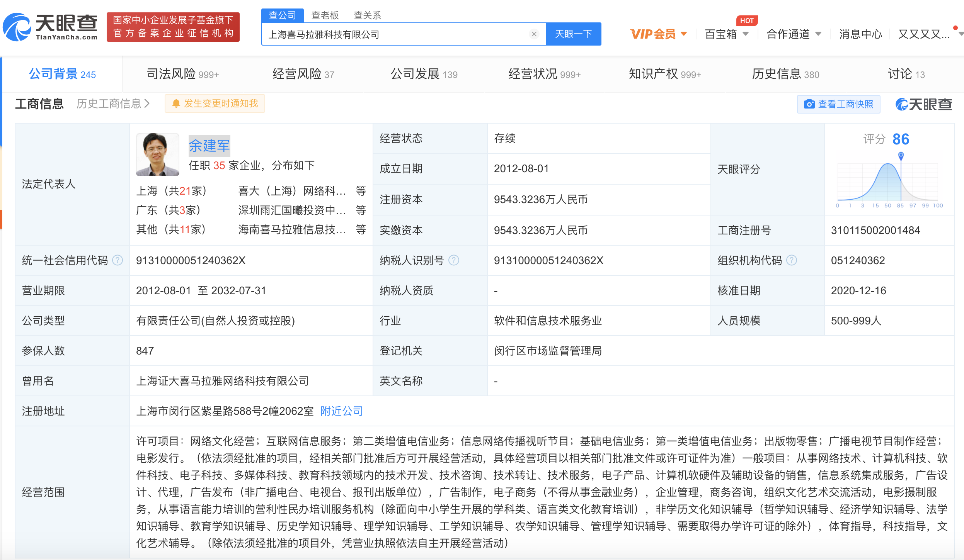This screenshot has width=964, height=560.
Task: Select the organization code 051240362
Action: coord(858,260)
